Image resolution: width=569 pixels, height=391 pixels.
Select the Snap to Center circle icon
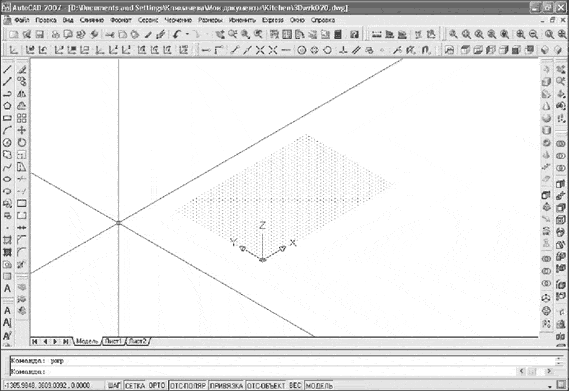(302, 50)
